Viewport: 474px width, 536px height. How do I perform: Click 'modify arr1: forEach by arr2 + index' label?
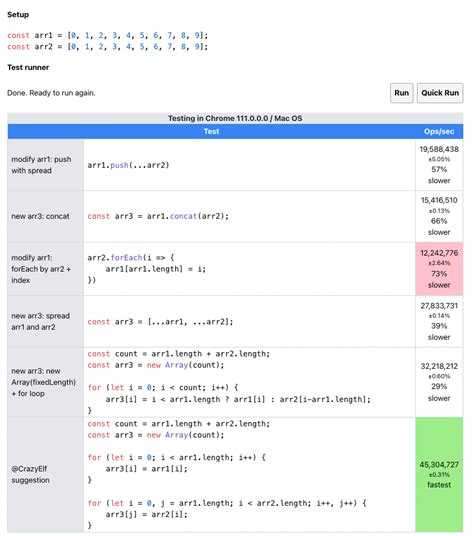tap(41, 269)
